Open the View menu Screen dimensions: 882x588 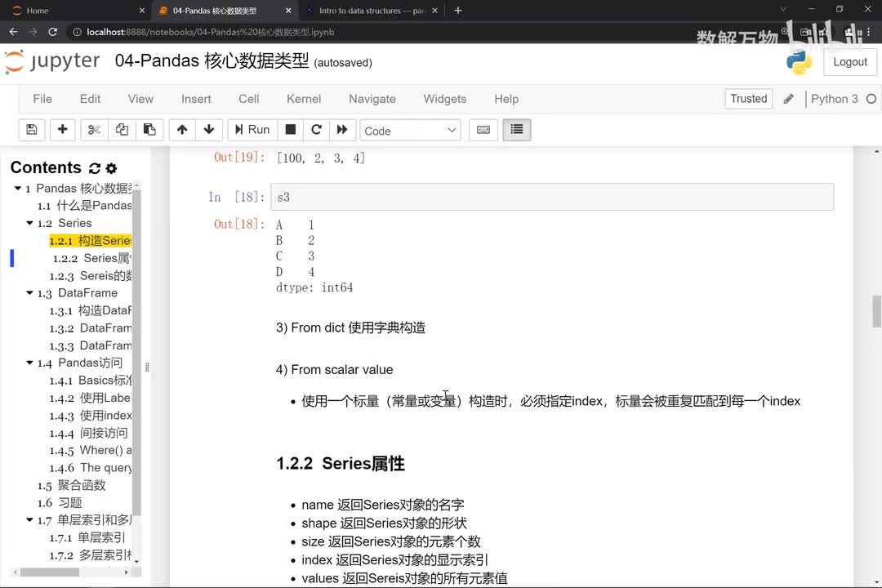click(140, 99)
